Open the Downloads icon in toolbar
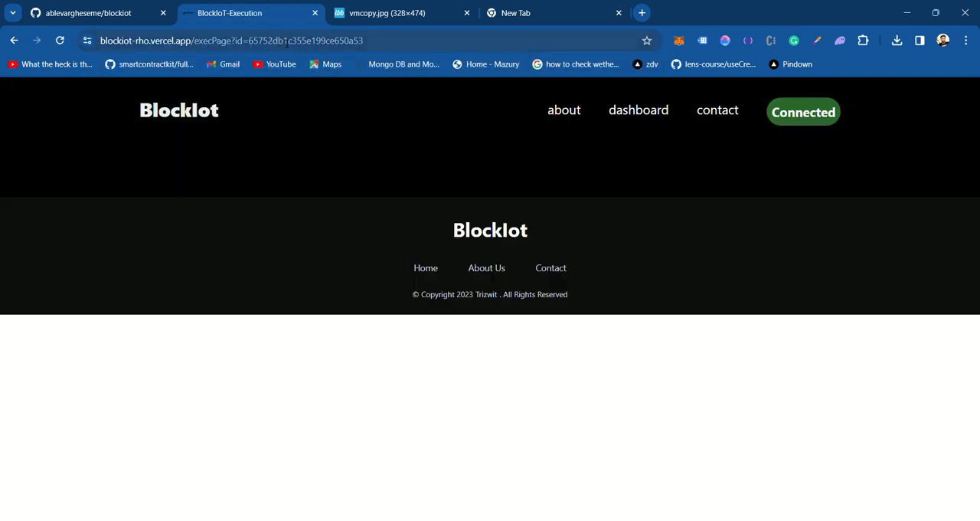Screen dimensions: 980x521 (897, 41)
